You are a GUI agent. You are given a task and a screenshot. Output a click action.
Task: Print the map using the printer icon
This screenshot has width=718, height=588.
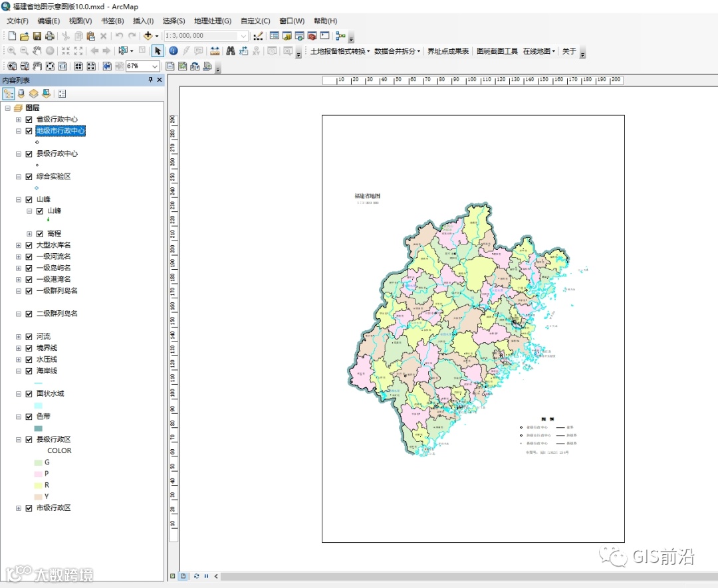pos(49,36)
